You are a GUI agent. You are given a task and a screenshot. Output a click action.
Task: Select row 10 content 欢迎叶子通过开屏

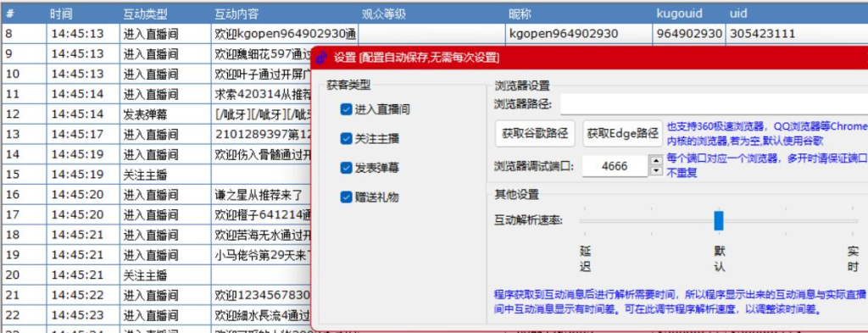261,74
